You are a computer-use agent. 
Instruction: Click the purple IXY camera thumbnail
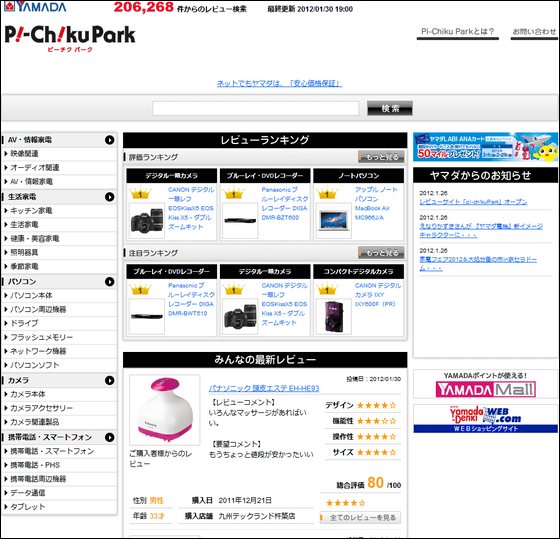coord(334,316)
